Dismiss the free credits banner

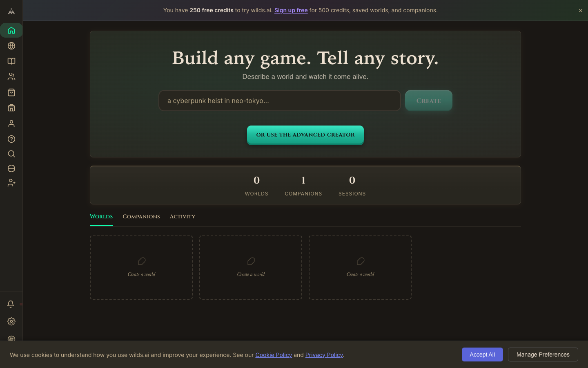point(580,11)
